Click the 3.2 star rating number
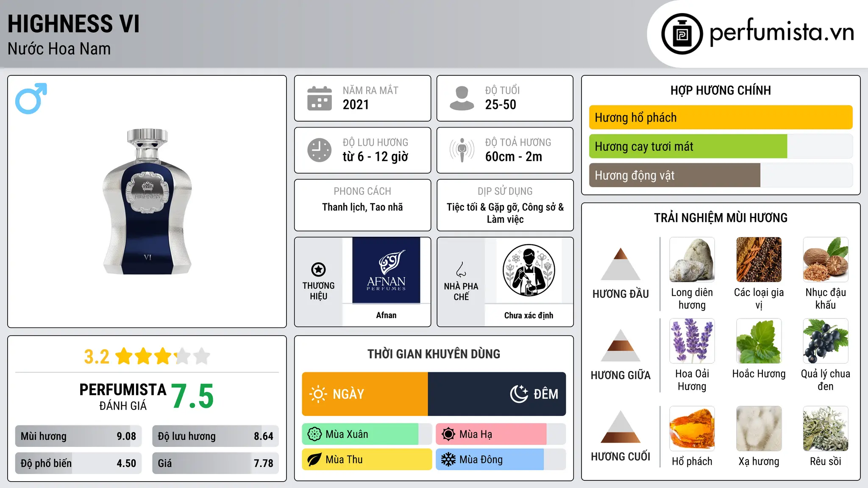 click(x=97, y=357)
